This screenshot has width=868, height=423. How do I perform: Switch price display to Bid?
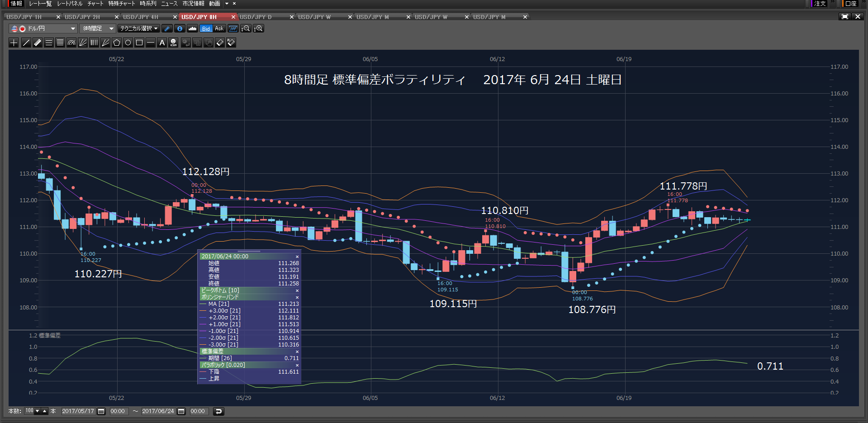(206, 29)
